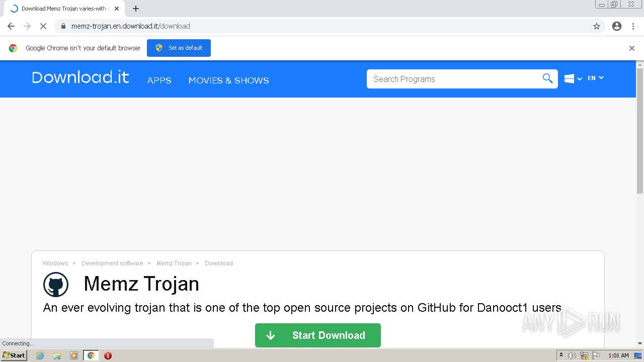Screen dimensions: 644x362
Task: Click the Download breadcrumb text
Action: 219,263
